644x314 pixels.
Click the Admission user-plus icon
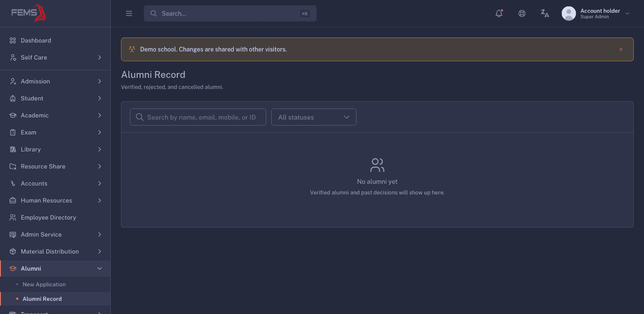click(x=13, y=81)
